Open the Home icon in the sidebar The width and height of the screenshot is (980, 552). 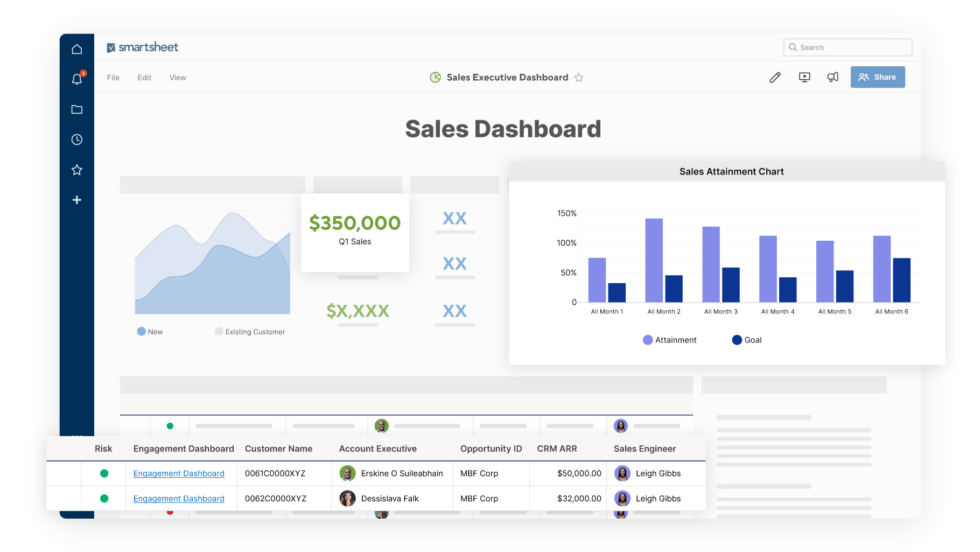(x=77, y=48)
